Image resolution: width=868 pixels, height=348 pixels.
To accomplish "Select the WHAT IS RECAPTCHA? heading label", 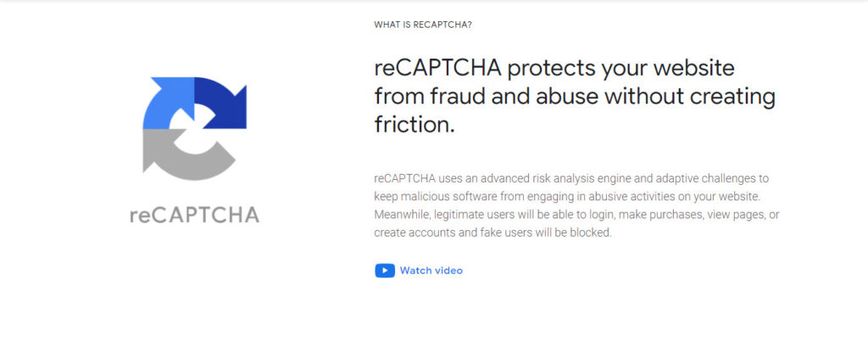I will (x=423, y=25).
